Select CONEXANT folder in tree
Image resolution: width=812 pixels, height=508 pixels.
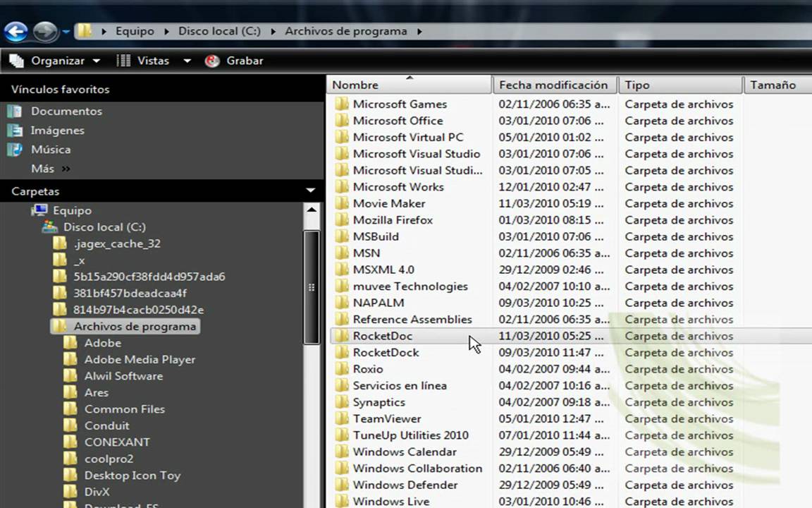pyautogui.click(x=117, y=442)
